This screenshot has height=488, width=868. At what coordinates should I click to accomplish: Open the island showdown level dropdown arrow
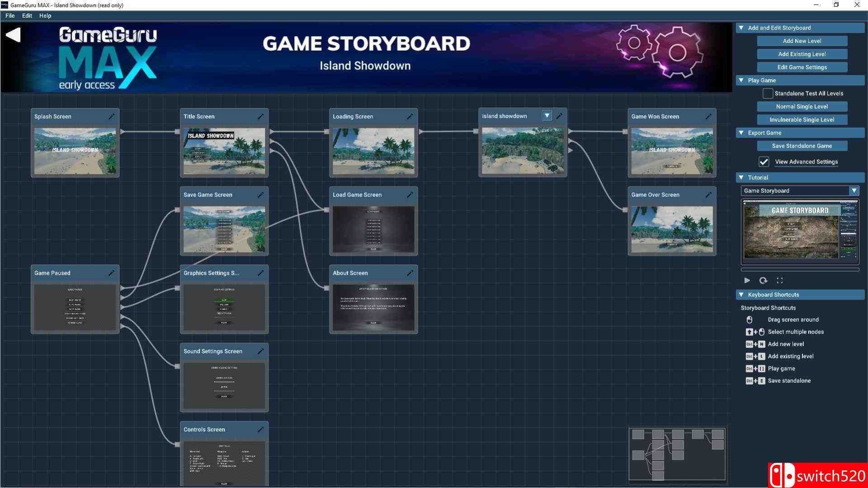pos(547,116)
